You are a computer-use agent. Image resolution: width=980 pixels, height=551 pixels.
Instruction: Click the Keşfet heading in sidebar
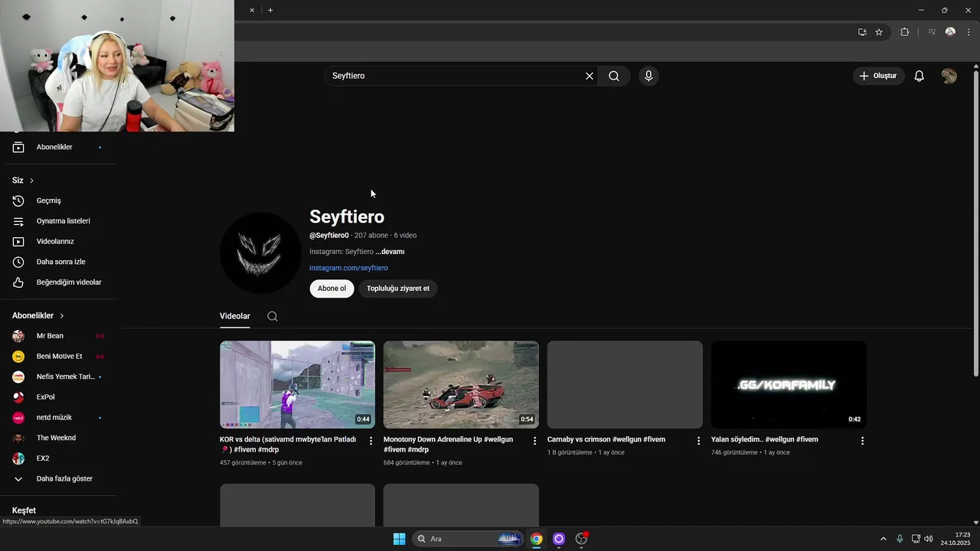tap(24, 510)
